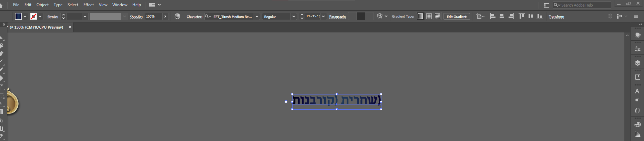The width and height of the screenshot is (644, 141).
Task: Open the Type menu
Action: pos(58,5)
